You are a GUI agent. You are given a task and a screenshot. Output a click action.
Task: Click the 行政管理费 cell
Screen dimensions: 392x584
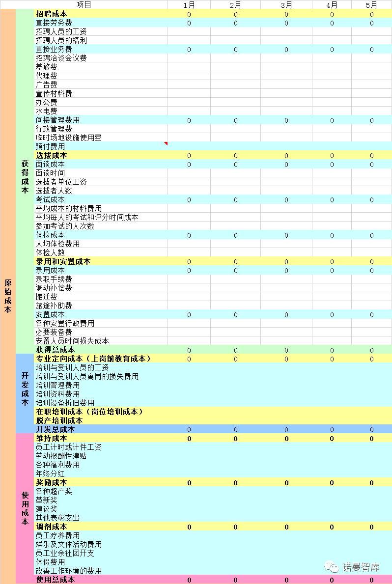101,129
